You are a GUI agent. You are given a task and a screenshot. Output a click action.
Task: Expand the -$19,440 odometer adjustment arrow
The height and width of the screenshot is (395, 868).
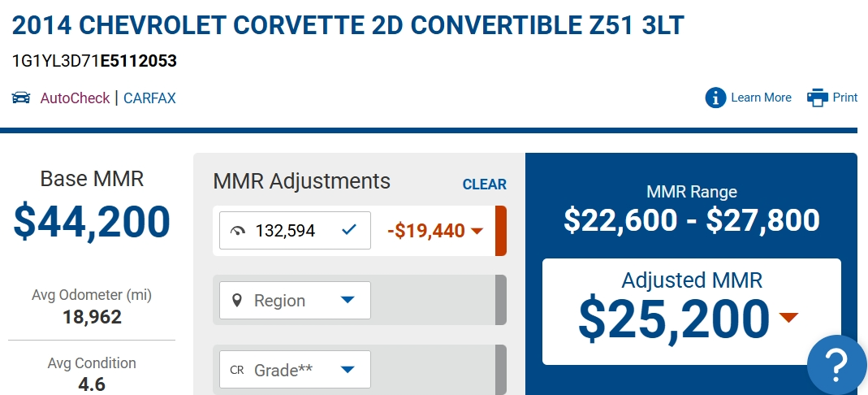[477, 231]
